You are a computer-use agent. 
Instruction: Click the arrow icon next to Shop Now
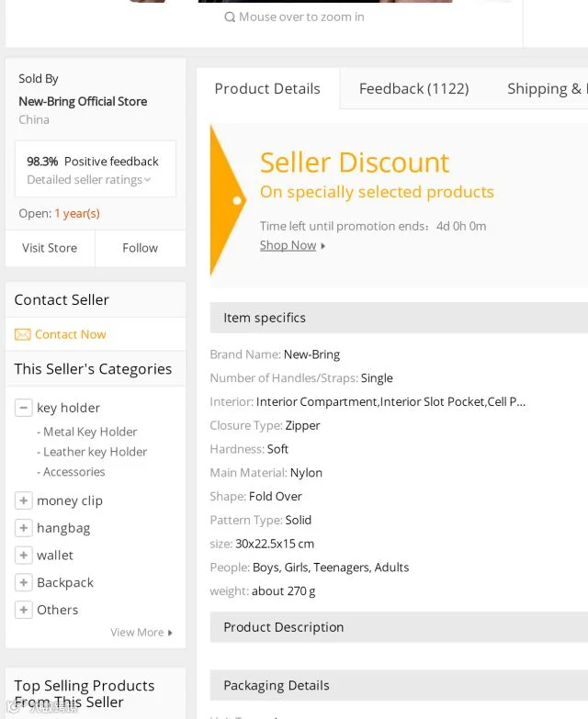(x=322, y=246)
